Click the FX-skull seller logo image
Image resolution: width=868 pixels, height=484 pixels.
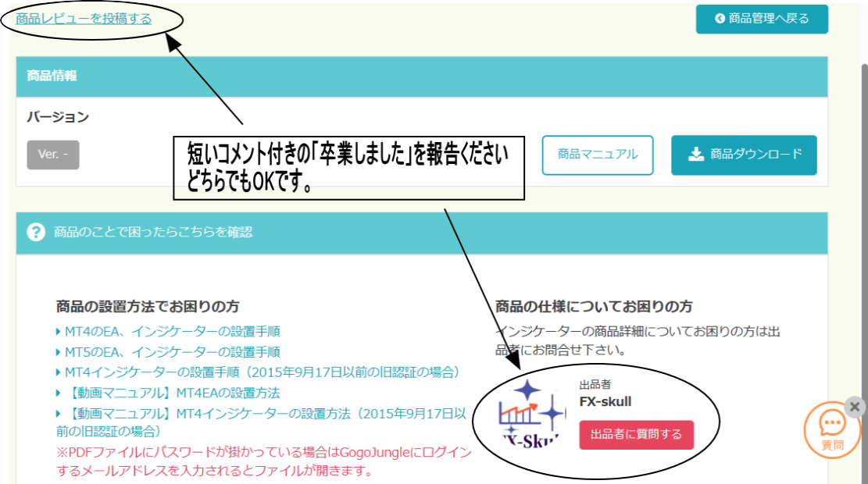coord(531,414)
